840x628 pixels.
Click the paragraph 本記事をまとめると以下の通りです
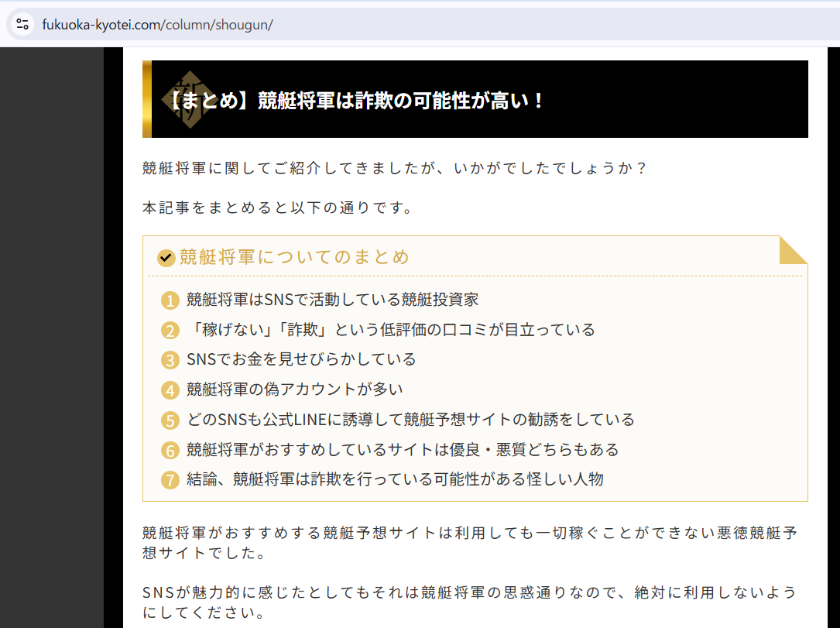tap(277, 208)
